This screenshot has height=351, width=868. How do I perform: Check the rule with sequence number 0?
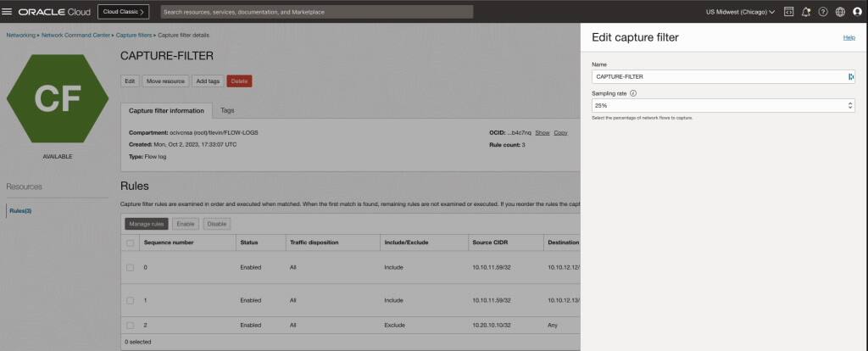[x=130, y=267]
